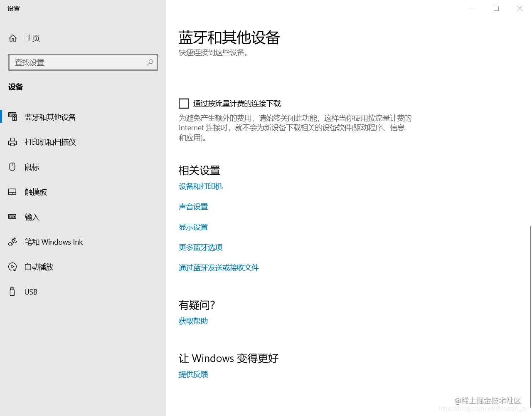Open the 鼠标 settings page
532x416 pixels.
point(32,167)
